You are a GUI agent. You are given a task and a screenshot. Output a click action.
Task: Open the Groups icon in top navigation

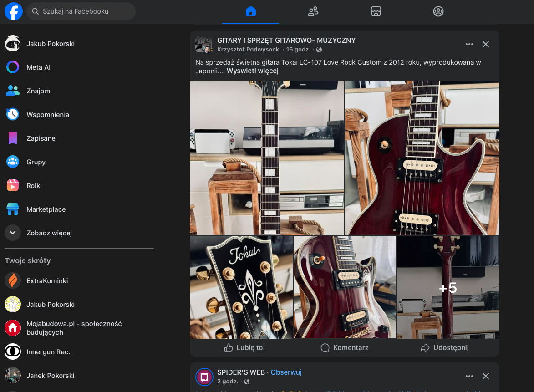coord(438,11)
